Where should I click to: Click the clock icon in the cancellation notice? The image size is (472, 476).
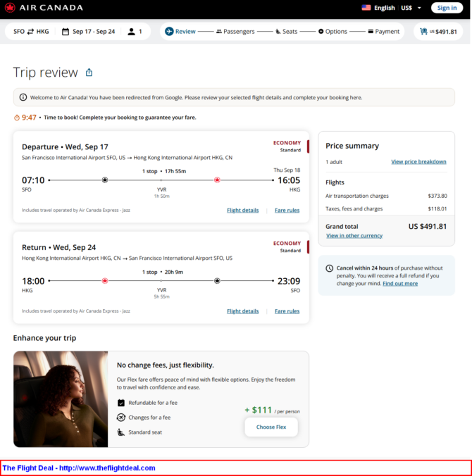coord(329,268)
